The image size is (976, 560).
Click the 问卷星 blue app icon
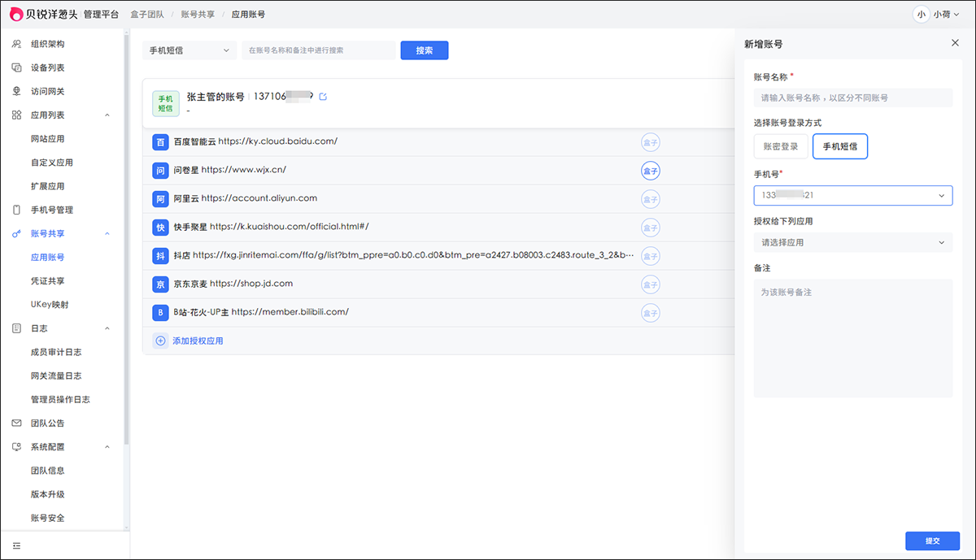160,171
